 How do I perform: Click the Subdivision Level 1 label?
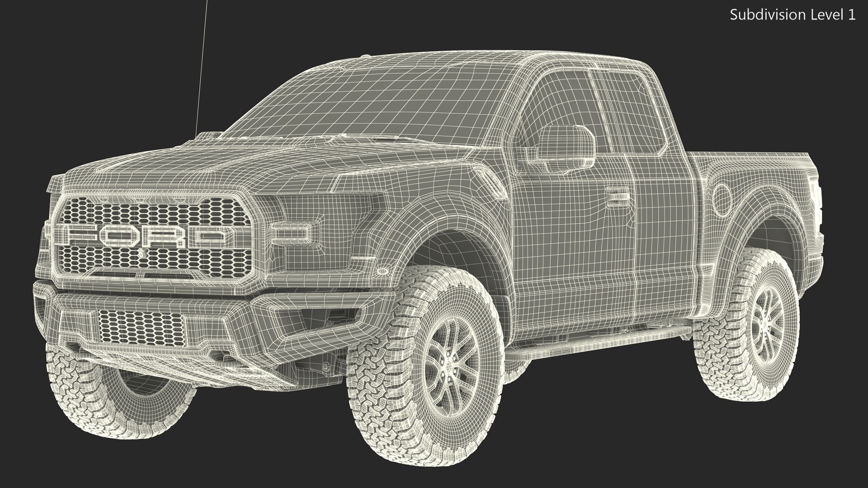[x=793, y=15]
